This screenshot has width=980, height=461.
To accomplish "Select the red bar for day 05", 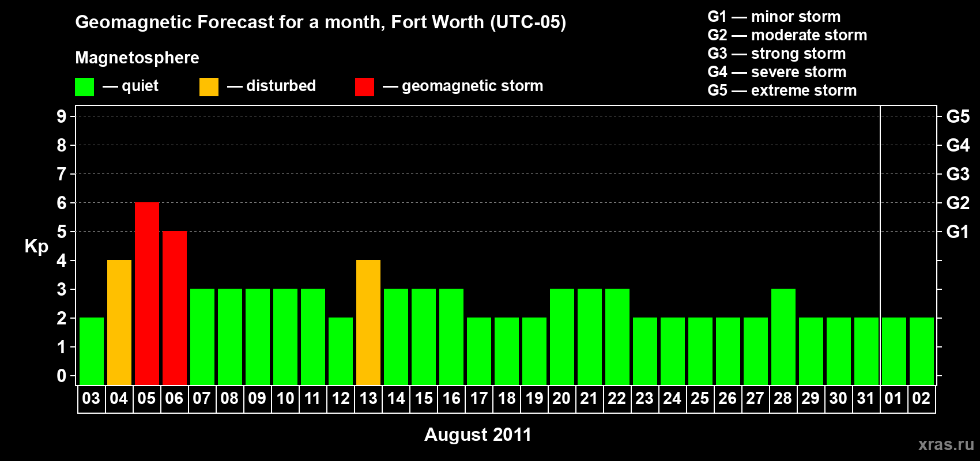I will (x=147, y=293).
